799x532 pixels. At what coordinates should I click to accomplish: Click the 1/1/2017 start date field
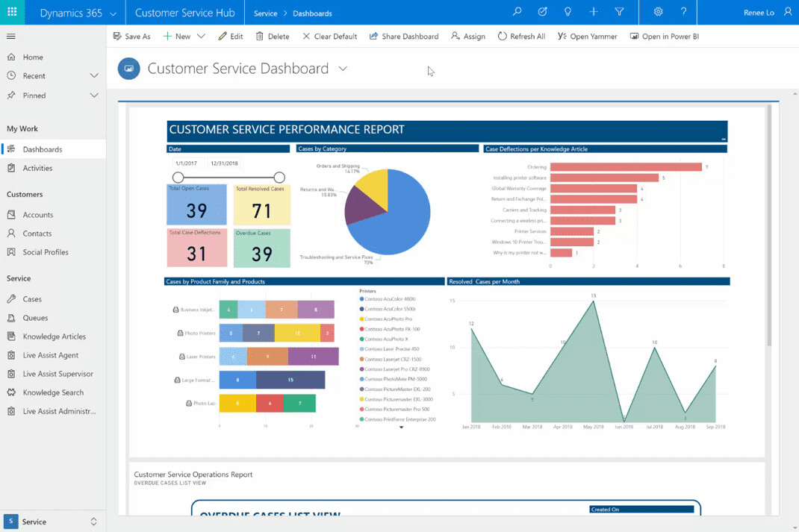[187, 163]
